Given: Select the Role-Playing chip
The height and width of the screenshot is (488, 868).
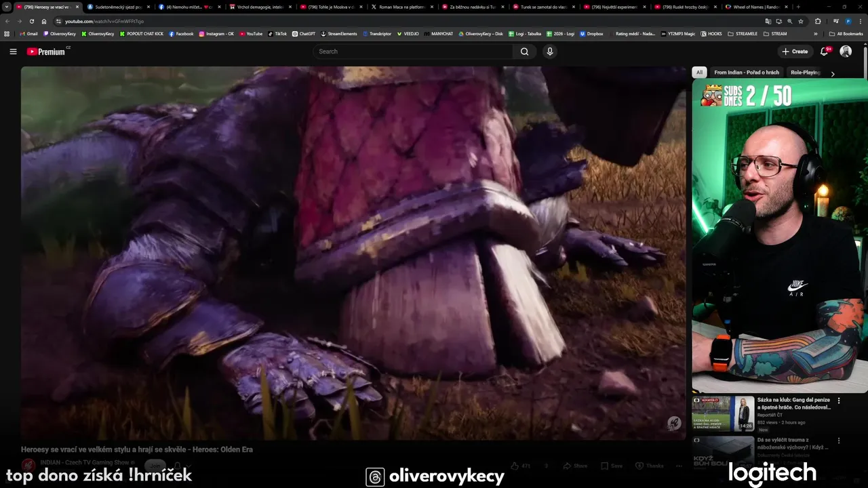Looking at the screenshot, I should (806, 73).
